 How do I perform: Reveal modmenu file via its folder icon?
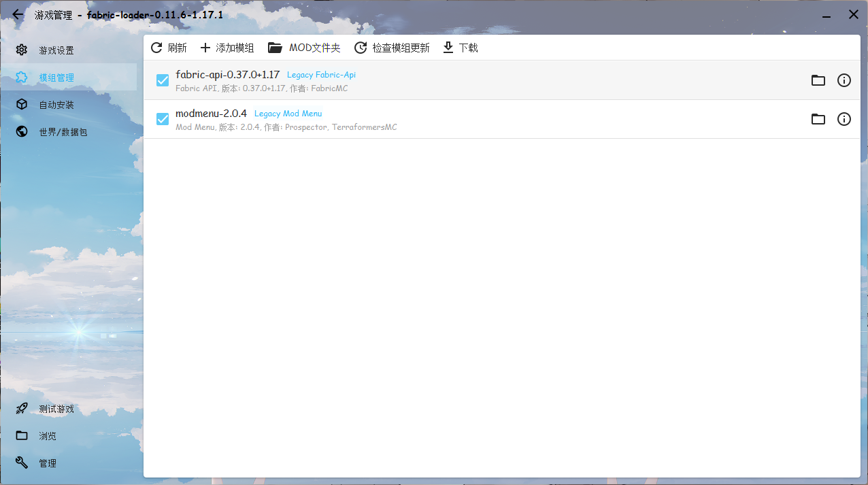click(x=818, y=118)
